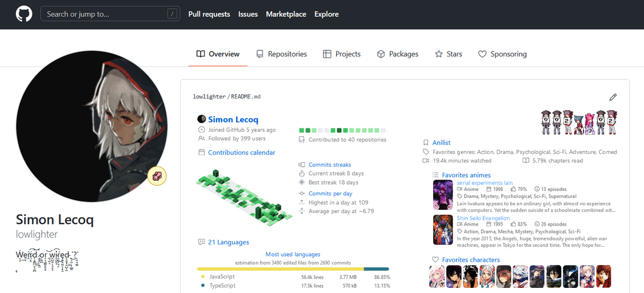644x293 pixels.
Task: Open the Shin Seiki Evangelion link
Action: (x=483, y=218)
